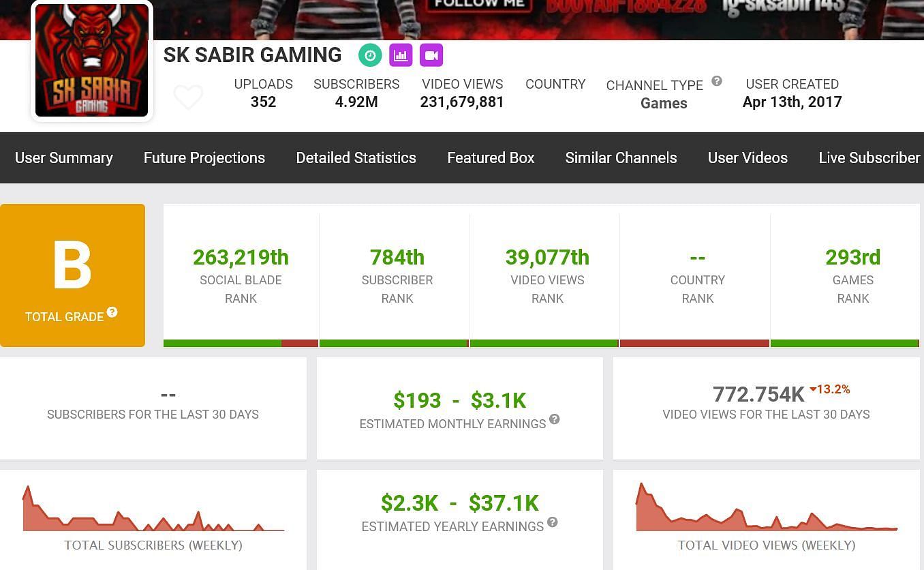The height and width of the screenshot is (570, 924).
Task: Click the Follow Me text in the banner
Action: pyautogui.click(x=480, y=3)
